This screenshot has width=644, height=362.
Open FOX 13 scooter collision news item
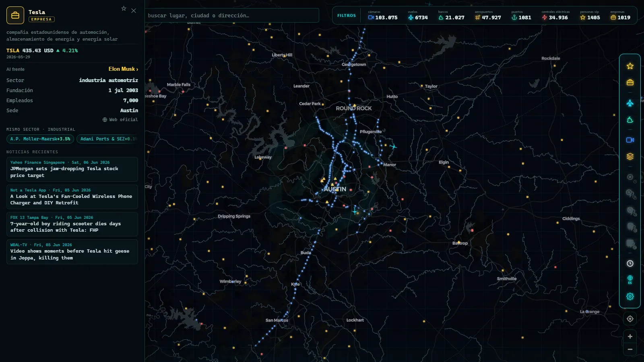click(72, 224)
